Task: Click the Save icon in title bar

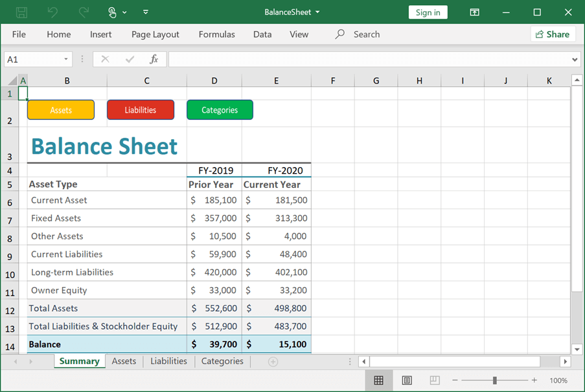Action: pyautogui.click(x=21, y=12)
